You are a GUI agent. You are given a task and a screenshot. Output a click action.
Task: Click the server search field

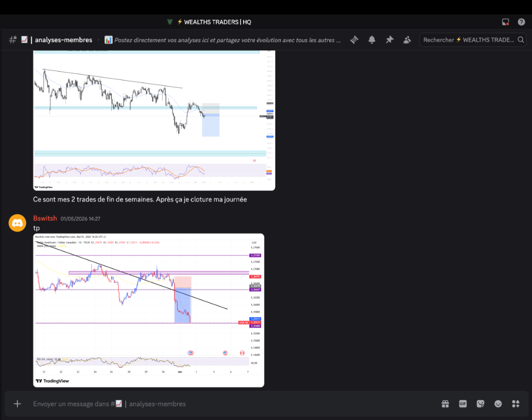click(x=473, y=40)
